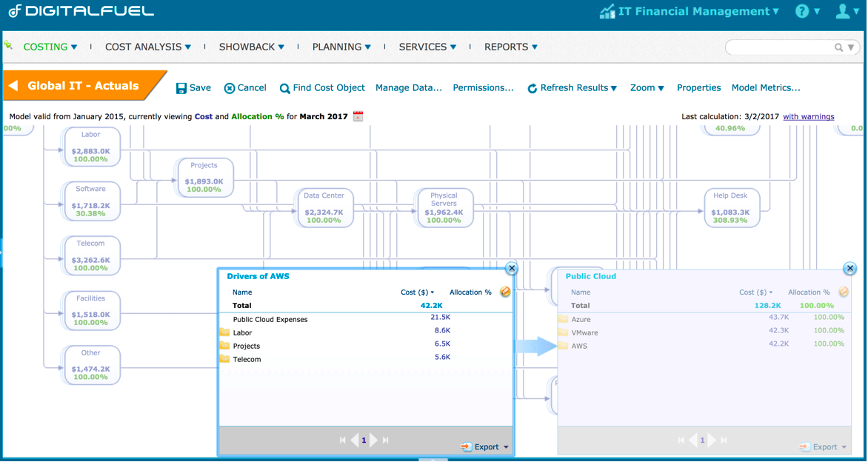Select the Projects node in the diagram

pos(204,177)
